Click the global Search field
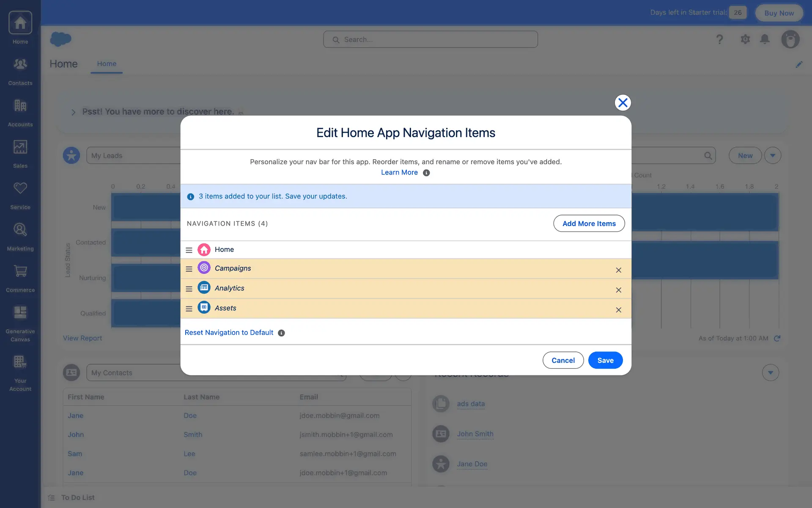 tap(431, 39)
